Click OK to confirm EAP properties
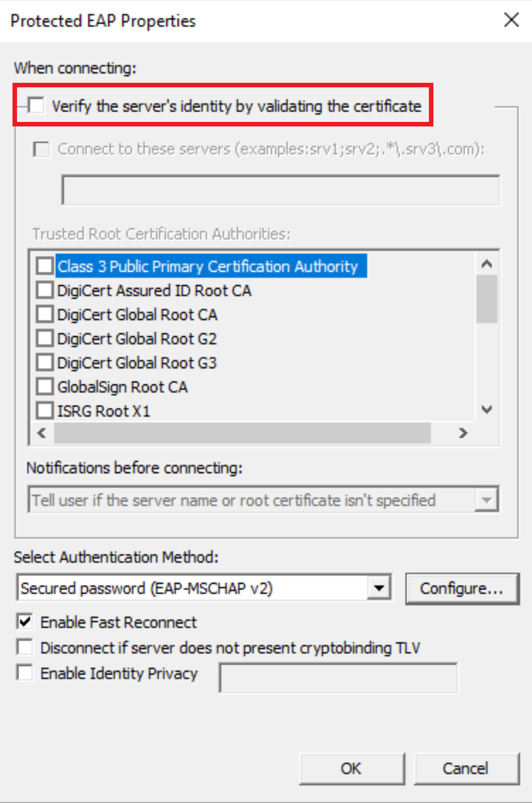Screen dimensions: 532x803 (352, 768)
